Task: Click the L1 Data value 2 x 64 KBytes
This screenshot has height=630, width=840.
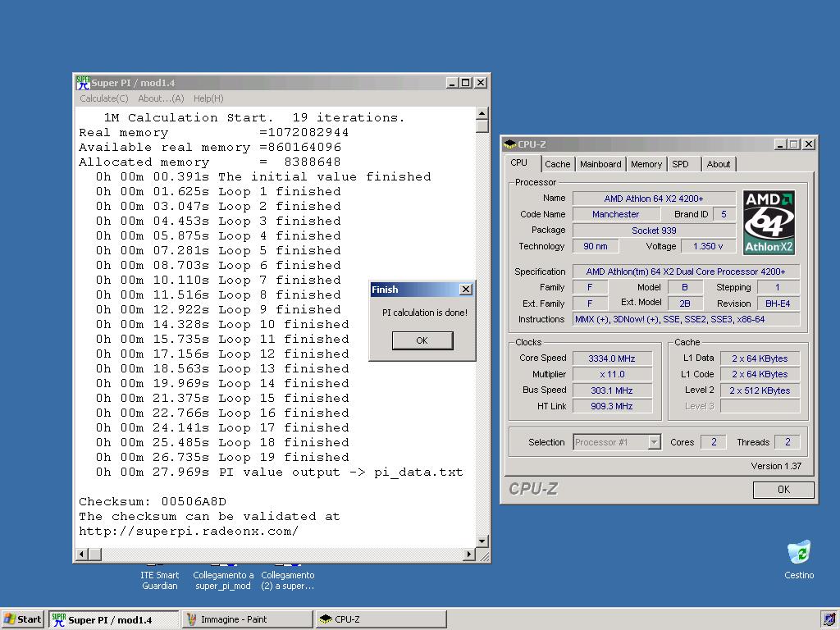Action: coord(760,358)
